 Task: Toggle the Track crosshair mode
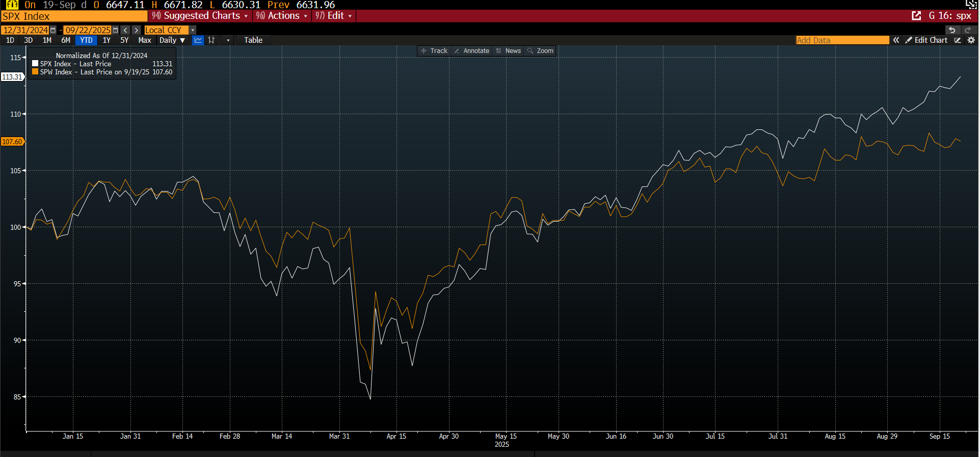coord(434,51)
